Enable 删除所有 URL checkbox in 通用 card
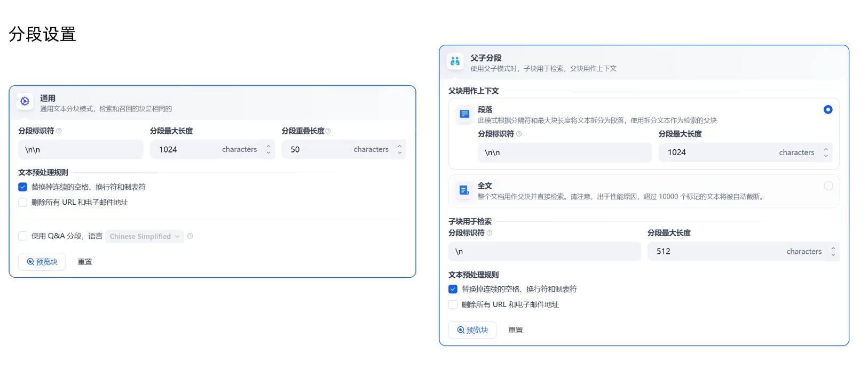 (22, 203)
